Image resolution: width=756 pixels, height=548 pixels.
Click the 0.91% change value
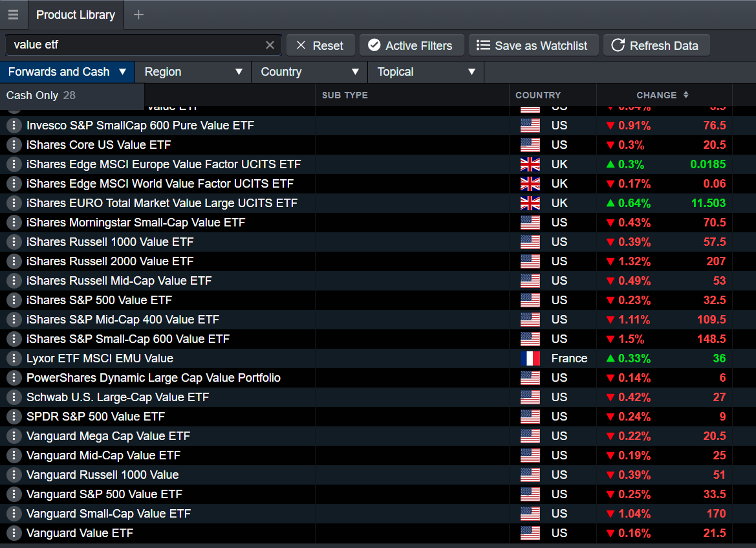pos(634,126)
